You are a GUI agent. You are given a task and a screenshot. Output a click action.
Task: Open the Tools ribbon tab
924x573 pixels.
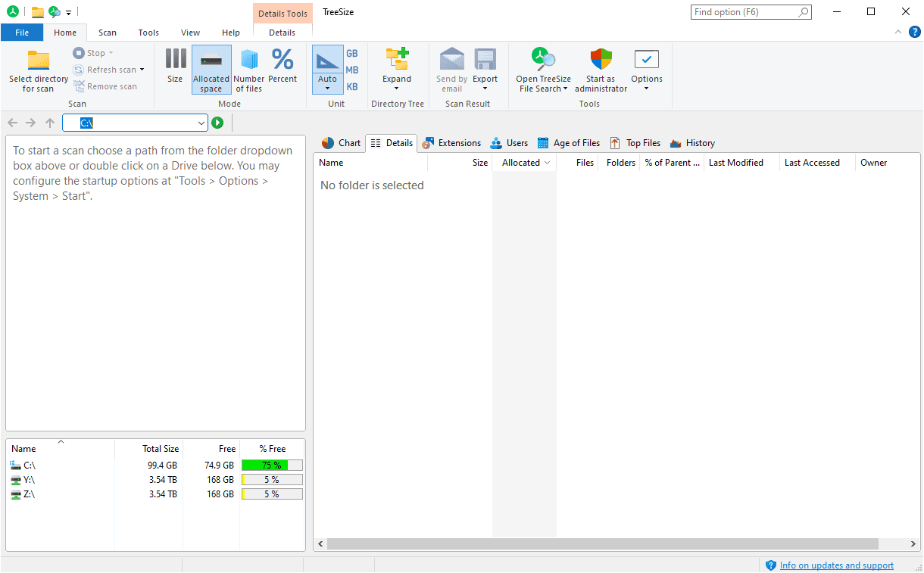tap(148, 33)
